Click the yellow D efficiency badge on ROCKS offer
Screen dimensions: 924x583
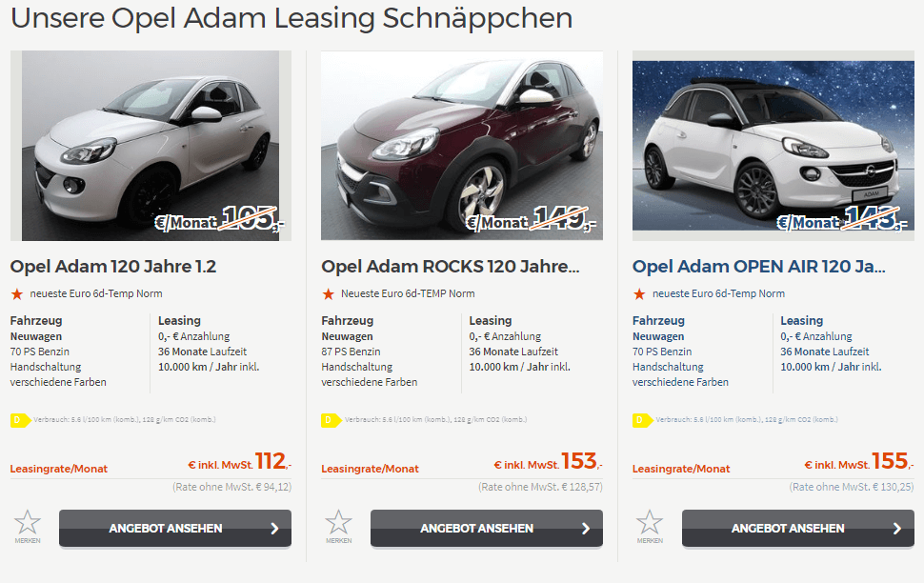pos(331,420)
